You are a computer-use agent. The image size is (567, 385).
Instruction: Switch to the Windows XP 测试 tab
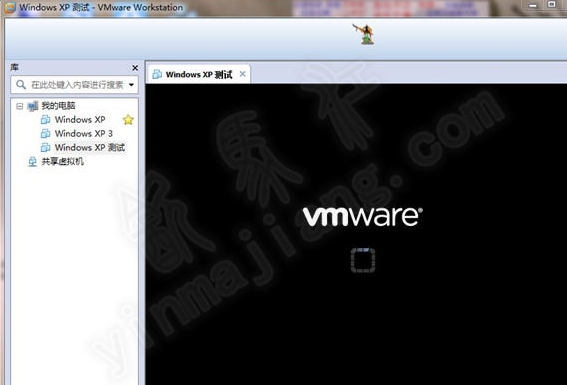(x=199, y=74)
